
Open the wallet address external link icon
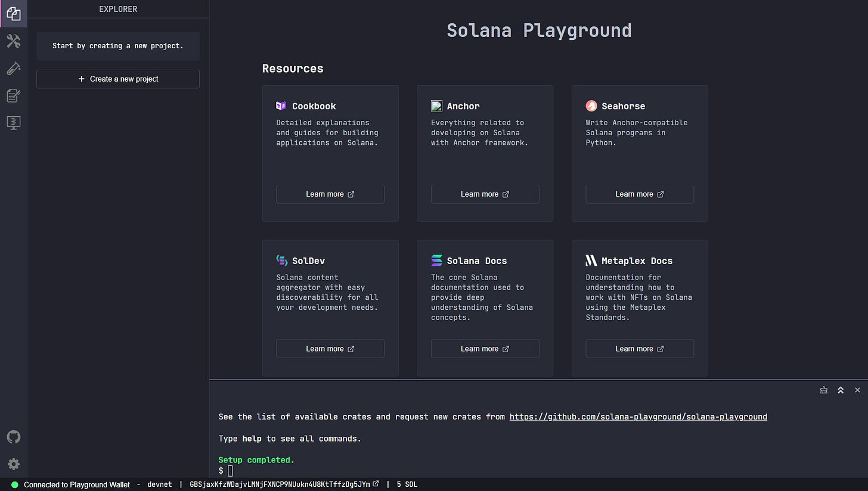point(376,484)
